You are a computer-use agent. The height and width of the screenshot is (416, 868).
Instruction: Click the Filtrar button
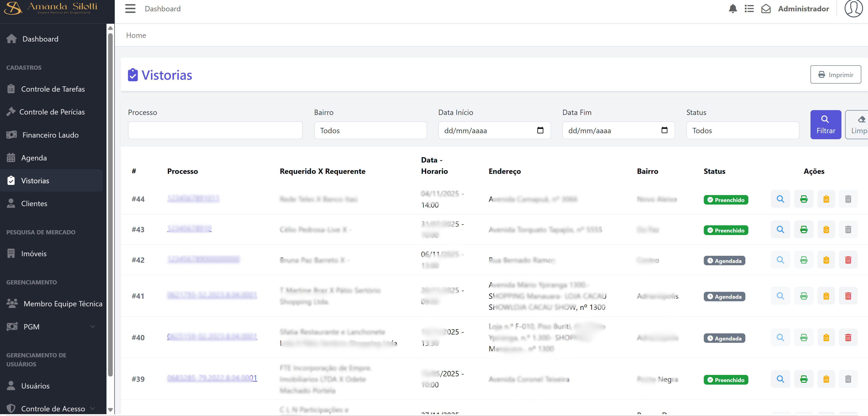click(826, 125)
